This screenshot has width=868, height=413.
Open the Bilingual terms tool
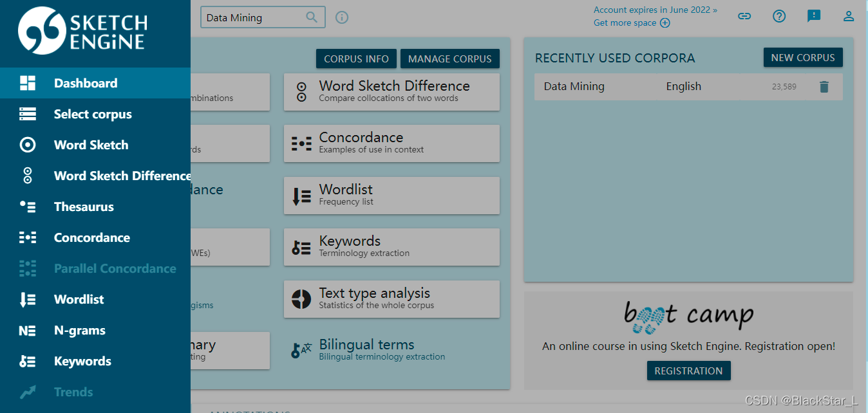click(392, 351)
